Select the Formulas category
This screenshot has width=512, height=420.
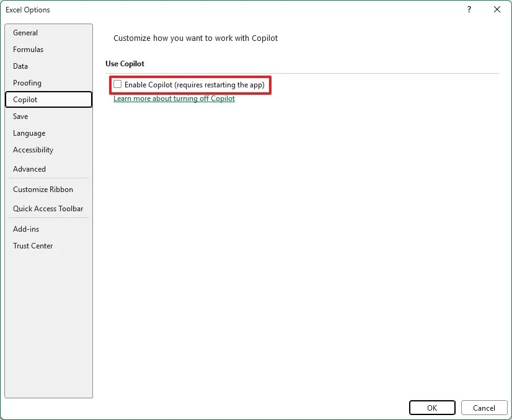pyautogui.click(x=48, y=50)
